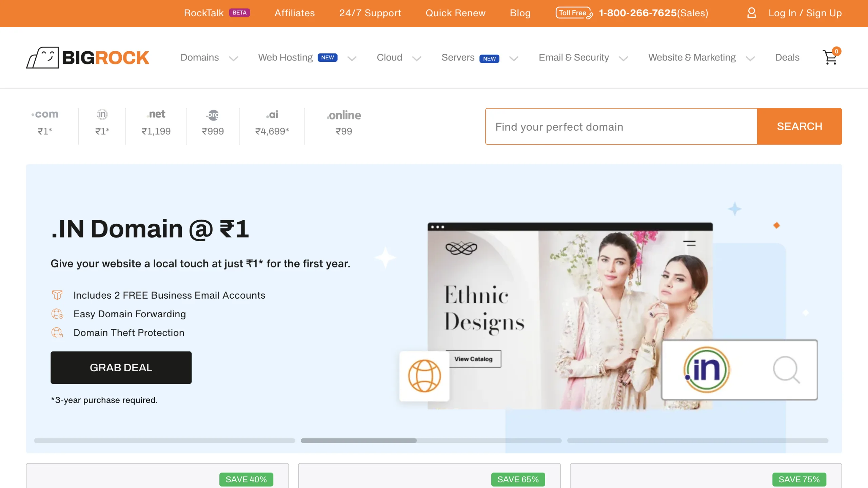868x488 pixels.
Task: Expand the Website & Marketing menu
Action: click(x=702, y=58)
